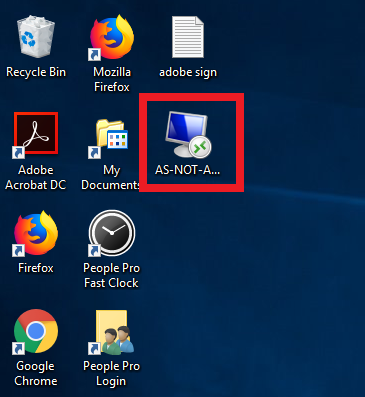Click the "Adobe Acrobat DC" label
Screen dimensions: 365x397
[x=36, y=177]
